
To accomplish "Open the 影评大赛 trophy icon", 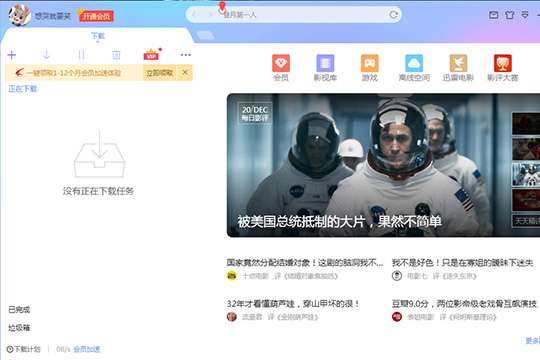I will click(x=503, y=68).
